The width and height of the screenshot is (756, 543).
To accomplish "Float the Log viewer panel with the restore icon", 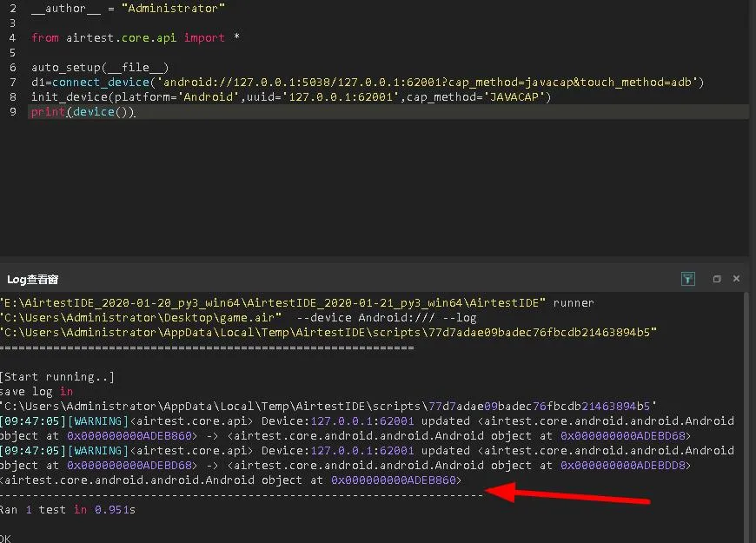I will pos(717,279).
